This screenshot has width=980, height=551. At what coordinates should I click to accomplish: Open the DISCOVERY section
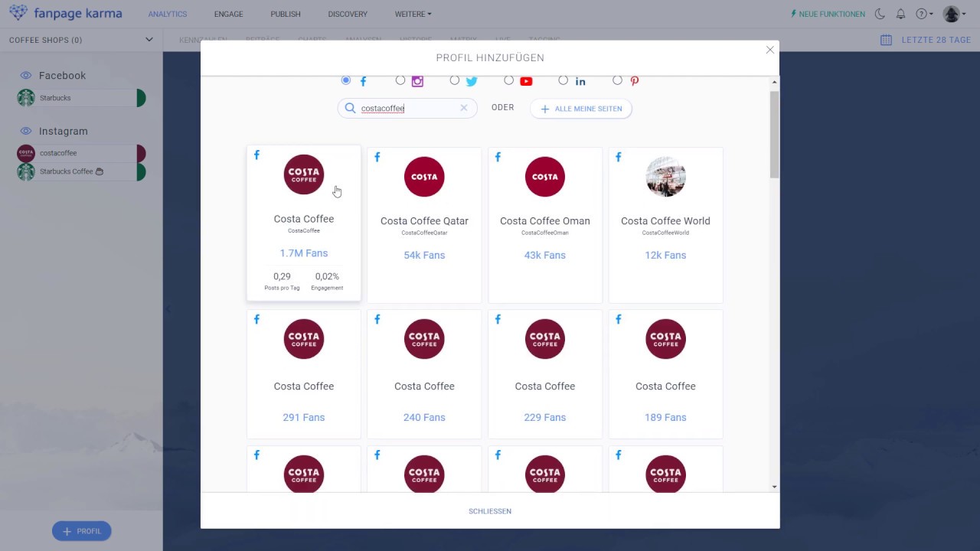(347, 14)
